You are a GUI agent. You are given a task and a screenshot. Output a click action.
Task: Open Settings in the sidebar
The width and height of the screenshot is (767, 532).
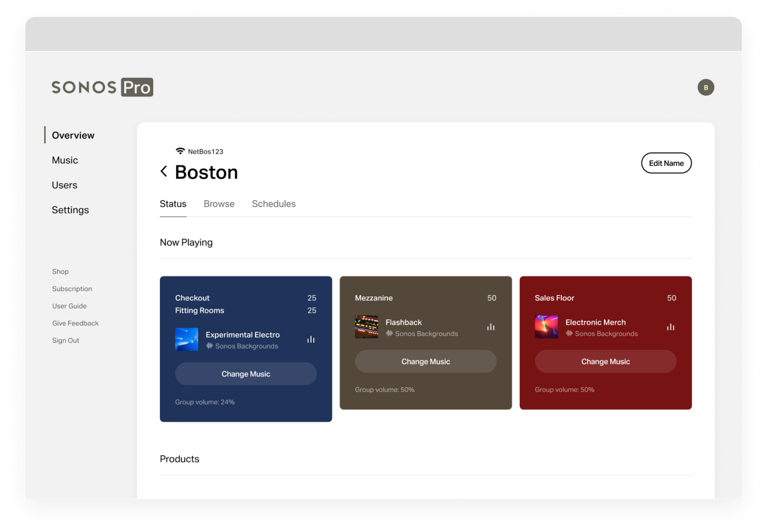coord(70,210)
